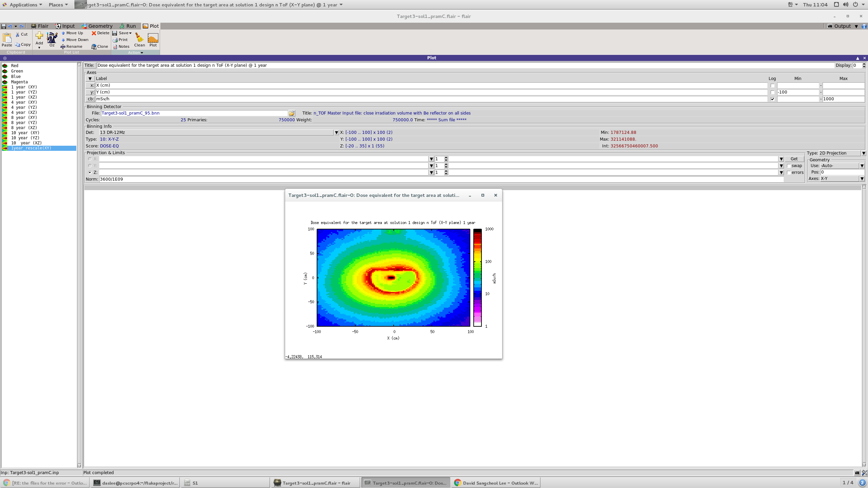Open the Places menu

tap(58, 4)
